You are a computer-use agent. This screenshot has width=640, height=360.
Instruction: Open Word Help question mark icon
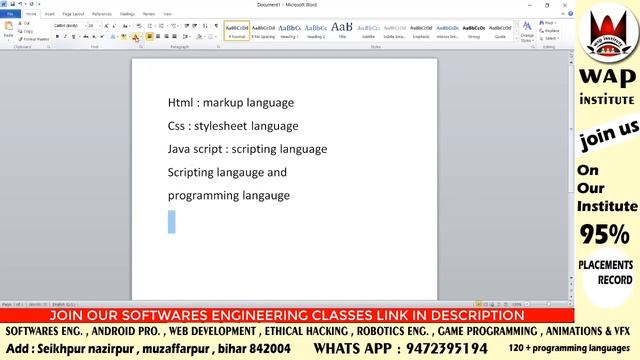tap(571, 13)
